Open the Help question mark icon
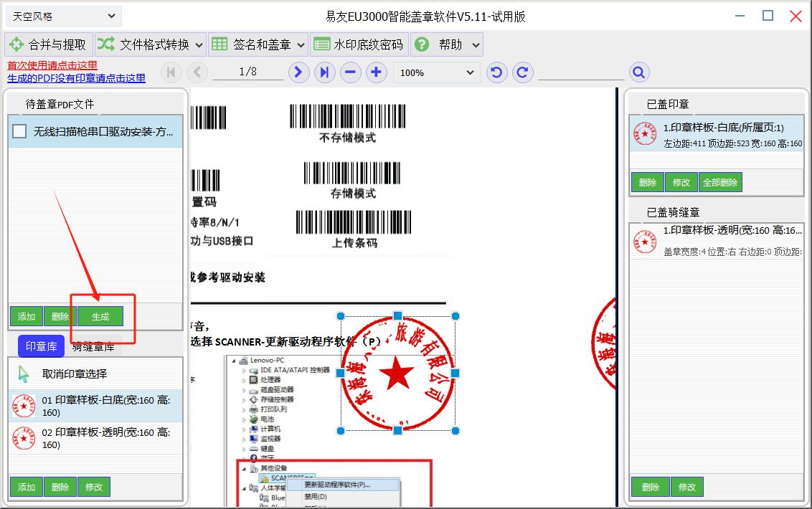Viewport: 812px width, 509px height. pyautogui.click(x=422, y=44)
